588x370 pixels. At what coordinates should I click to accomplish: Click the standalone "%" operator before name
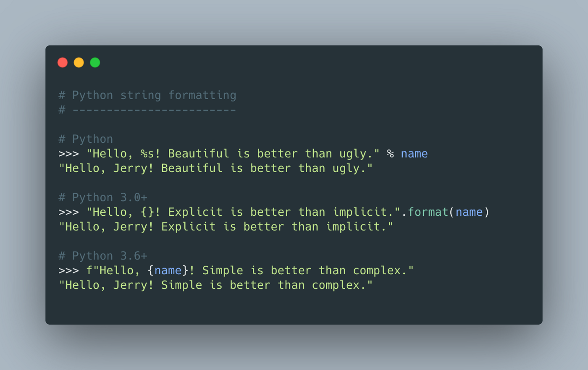pos(391,154)
